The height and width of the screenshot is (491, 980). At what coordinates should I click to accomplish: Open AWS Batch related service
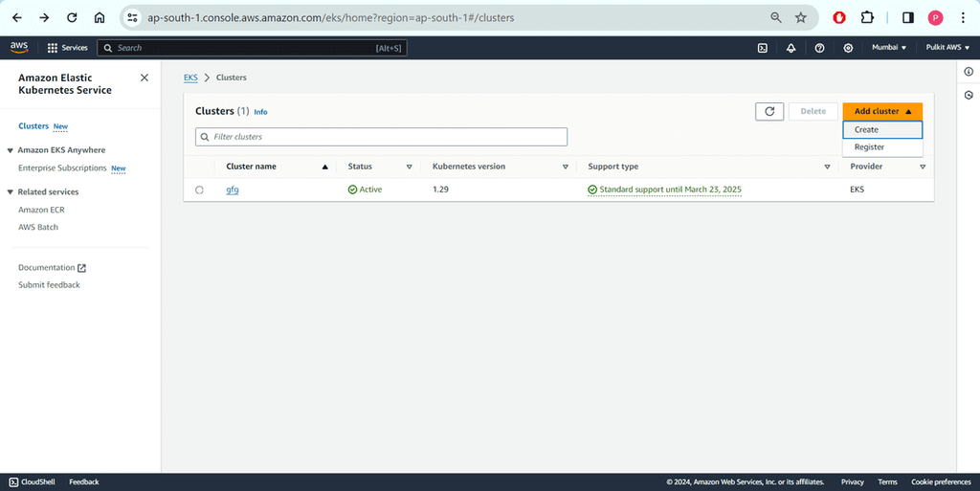click(38, 228)
